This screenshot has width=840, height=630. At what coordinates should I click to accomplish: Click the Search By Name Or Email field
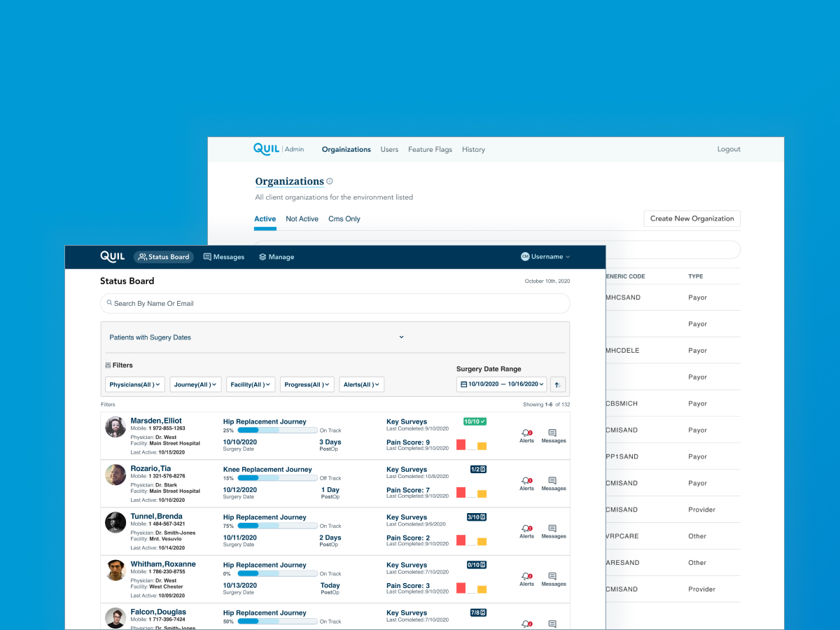click(x=335, y=304)
